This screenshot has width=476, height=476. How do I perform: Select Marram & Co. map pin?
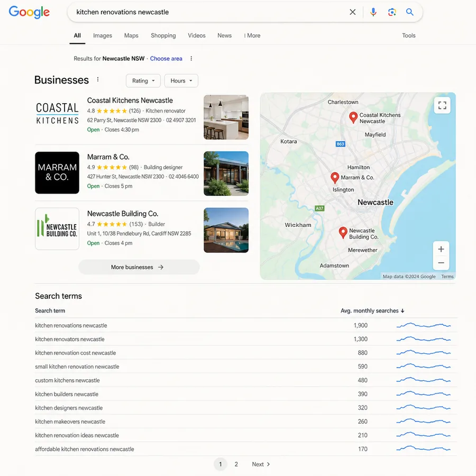[x=335, y=178]
